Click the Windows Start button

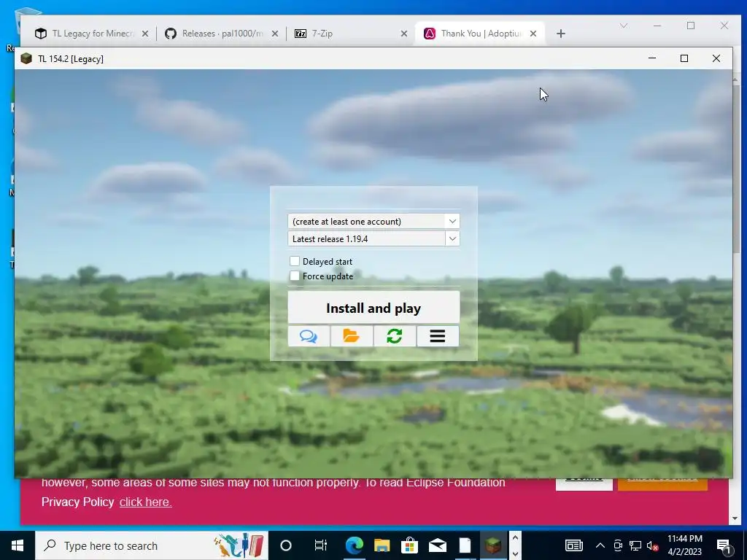coord(18,545)
